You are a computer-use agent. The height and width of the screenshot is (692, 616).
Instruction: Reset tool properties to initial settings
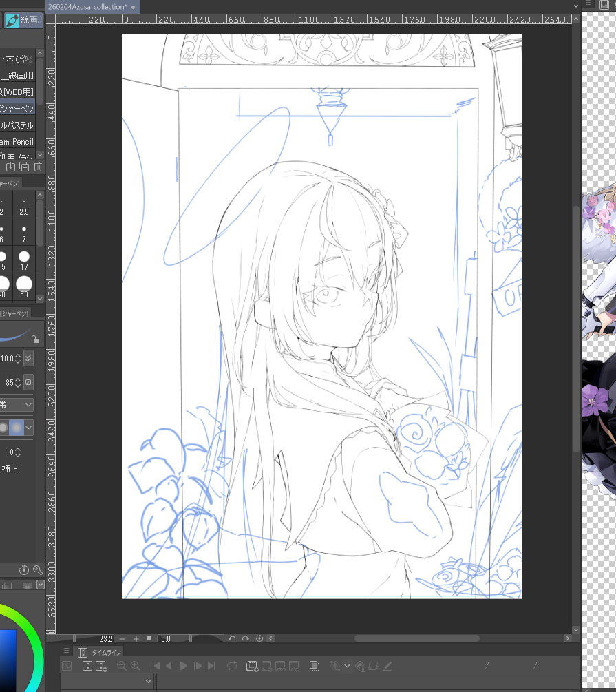coord(24,570)
